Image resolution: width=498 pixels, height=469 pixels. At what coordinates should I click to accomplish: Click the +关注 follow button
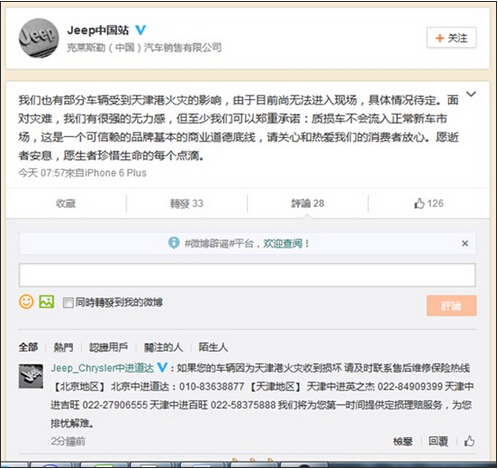tap(452, 38)
